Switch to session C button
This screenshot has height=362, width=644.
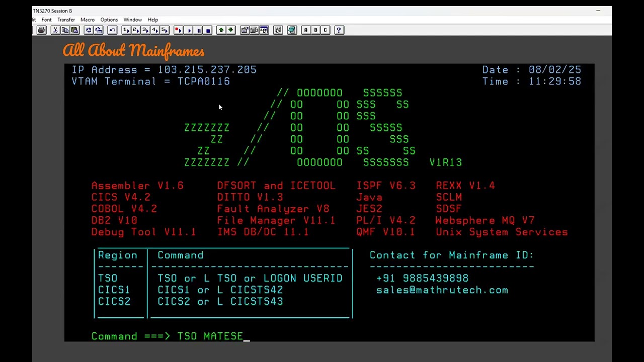325,30
